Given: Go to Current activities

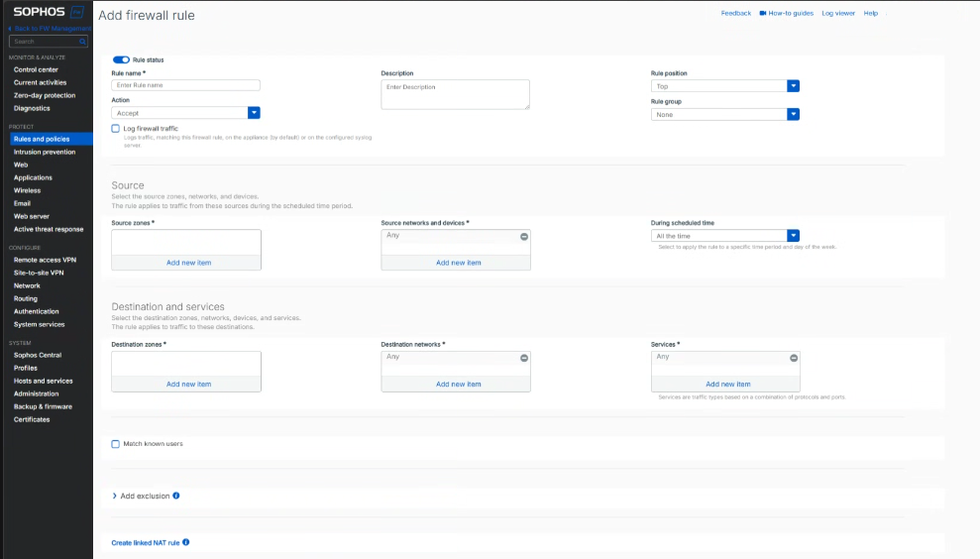Looking at the screenshot, I should [x=40, y=82].
